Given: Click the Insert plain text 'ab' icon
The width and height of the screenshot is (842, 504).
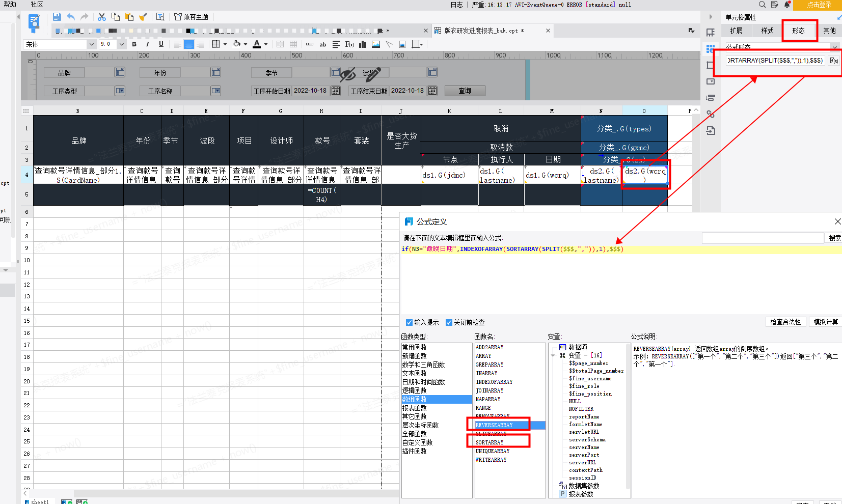Looking at the screenshot, I should (323, 44).
